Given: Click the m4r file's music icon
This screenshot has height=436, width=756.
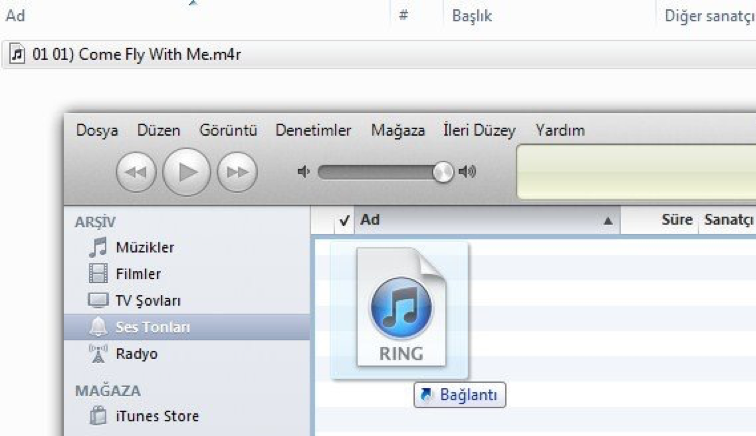Looking at the screenshot, I should (17, 54).
